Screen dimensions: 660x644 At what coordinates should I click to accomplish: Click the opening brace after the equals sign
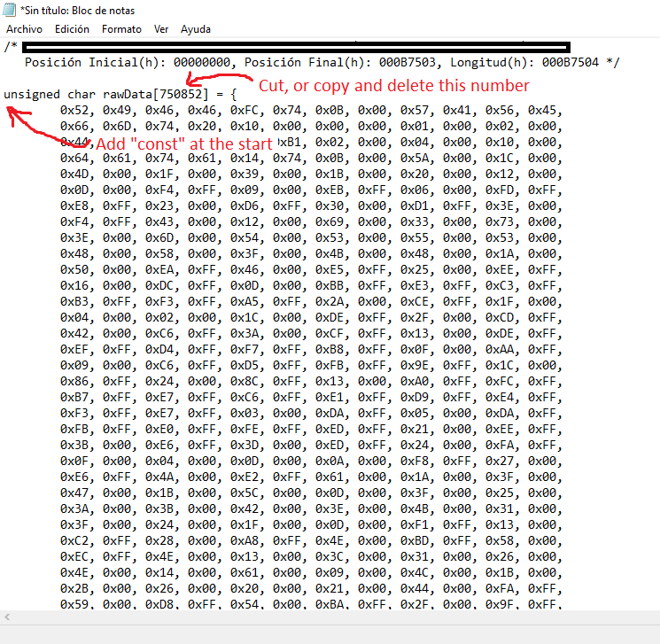pyautogui.click(x=234, y=94)
